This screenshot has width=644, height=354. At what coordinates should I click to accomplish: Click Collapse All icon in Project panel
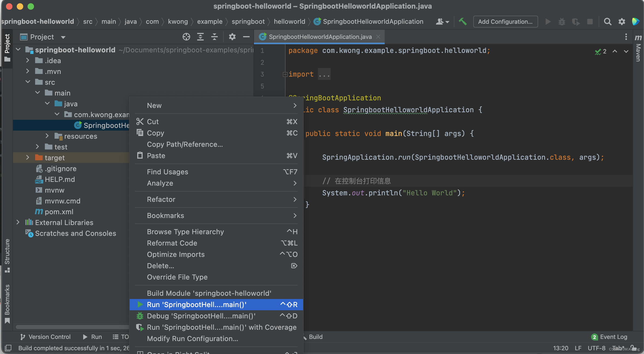click(x=214, y=37)
